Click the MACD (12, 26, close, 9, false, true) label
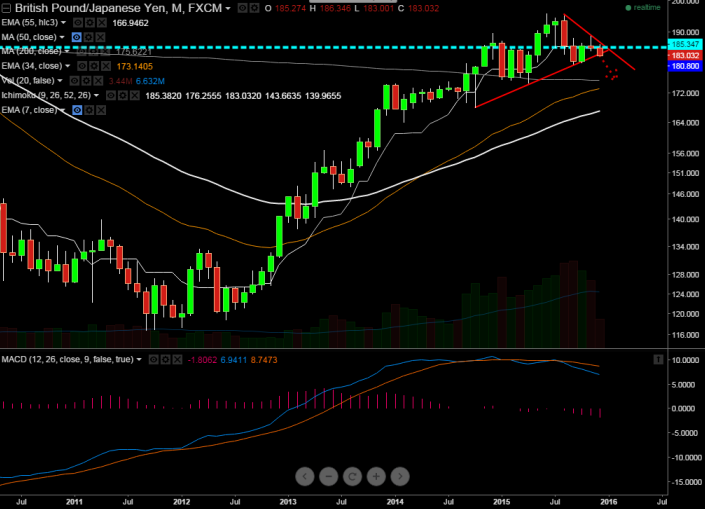This screenshot has width=705, height=509. (67, 360)
